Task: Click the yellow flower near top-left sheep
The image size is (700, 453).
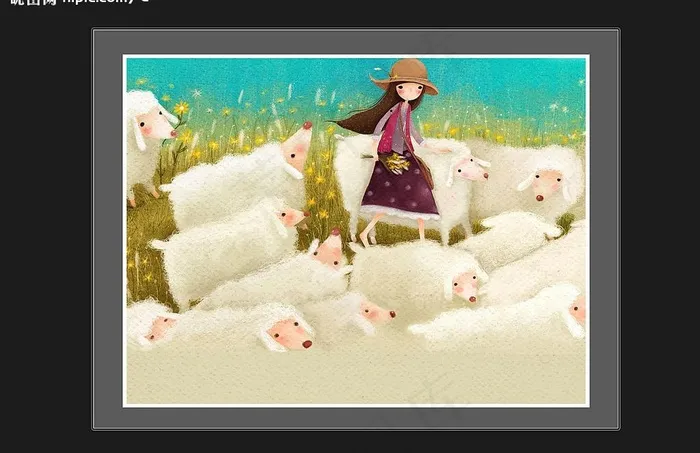Action: click(x=181, y=108)
